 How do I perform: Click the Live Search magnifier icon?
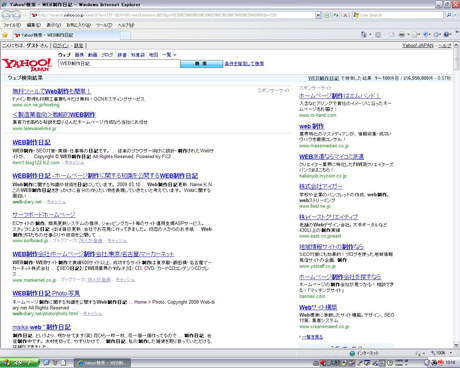pos(449,15)
